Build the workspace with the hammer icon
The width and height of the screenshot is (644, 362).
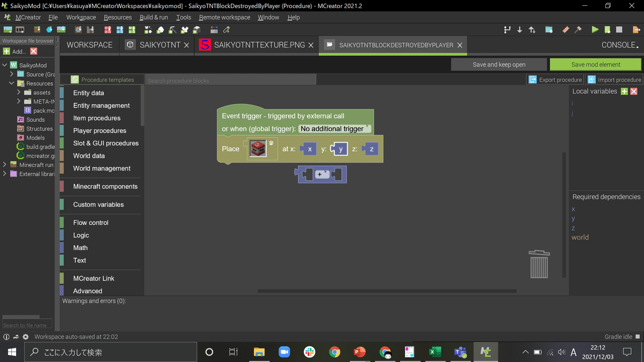point(577,29)
